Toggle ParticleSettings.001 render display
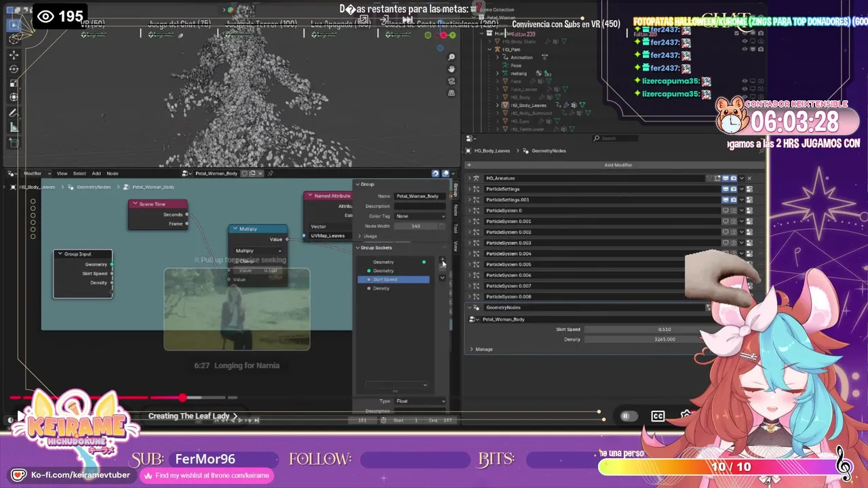 733,200
